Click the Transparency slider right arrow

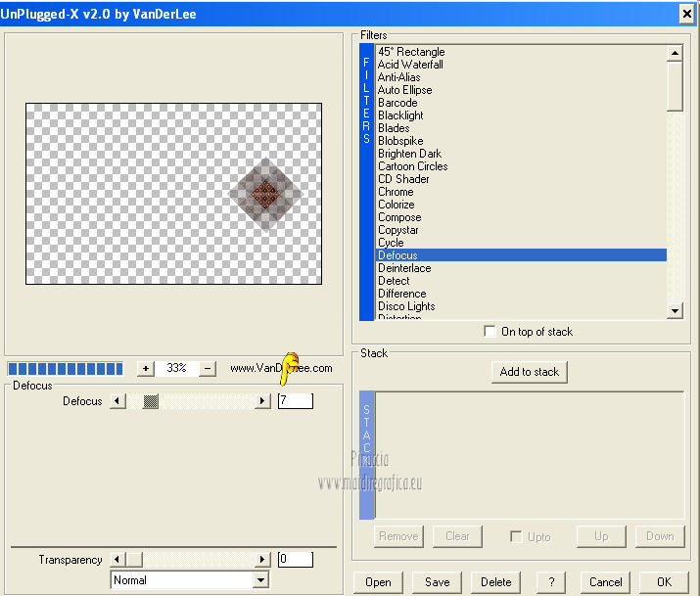tap(262, 560)
